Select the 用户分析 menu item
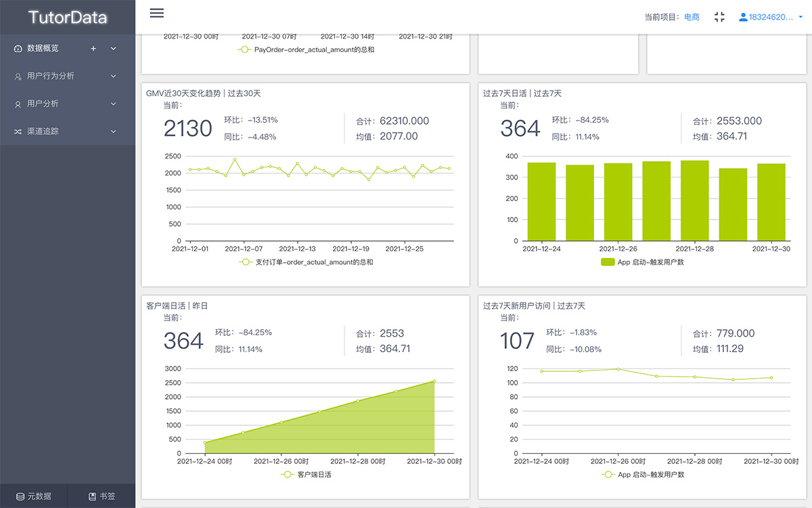This screenshot has width=812, height=508. click(43, 104)
